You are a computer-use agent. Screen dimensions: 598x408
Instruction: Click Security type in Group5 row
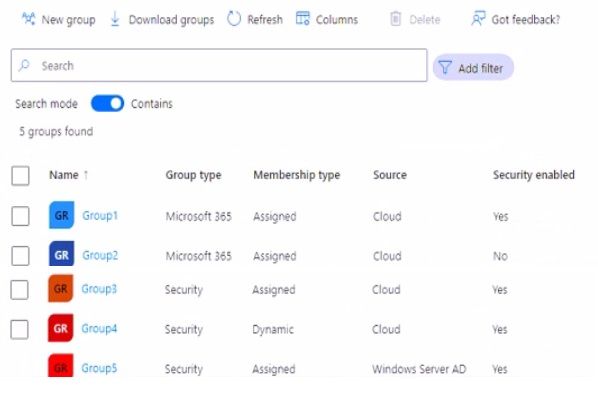183,369
